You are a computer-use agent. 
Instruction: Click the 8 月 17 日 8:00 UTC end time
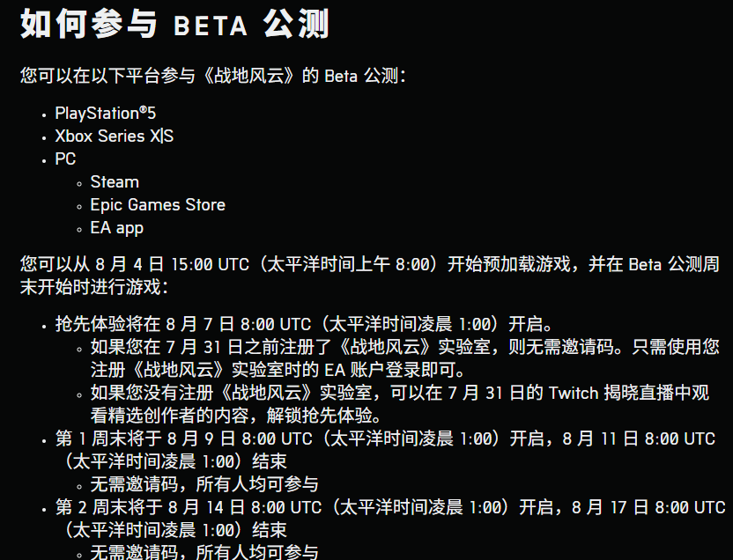(x=648, y=507)
